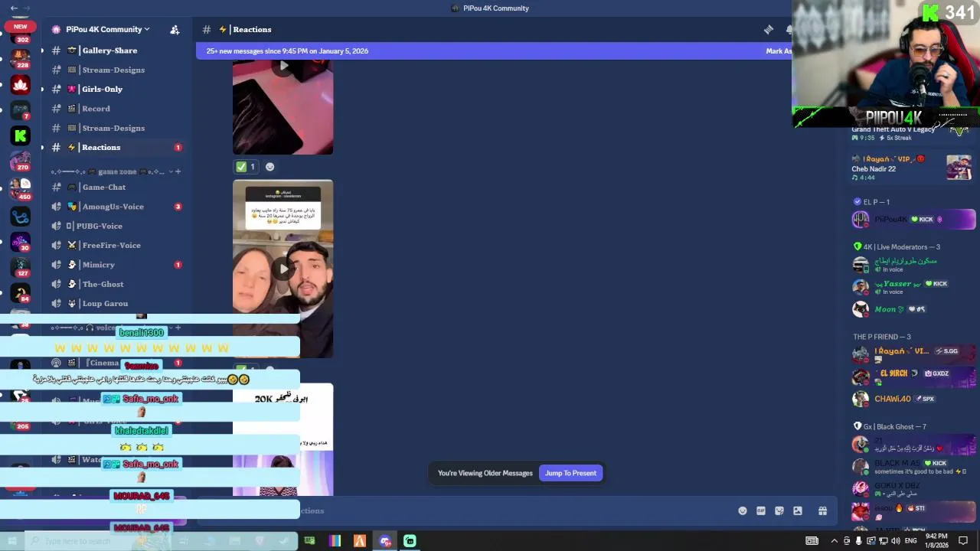
Task: Open server icon with 270 badge
Action: tap(20, 161)
